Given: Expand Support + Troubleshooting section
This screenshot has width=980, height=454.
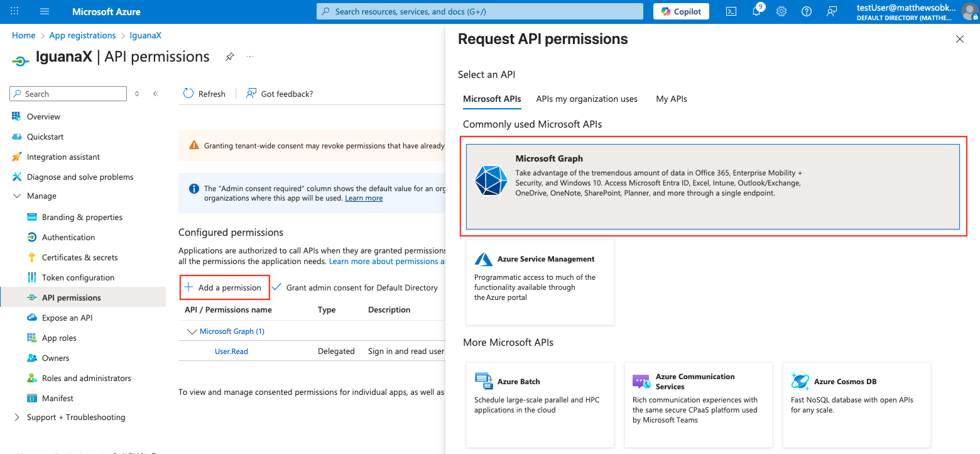Looking at the screenshot, I should (17, 418).
